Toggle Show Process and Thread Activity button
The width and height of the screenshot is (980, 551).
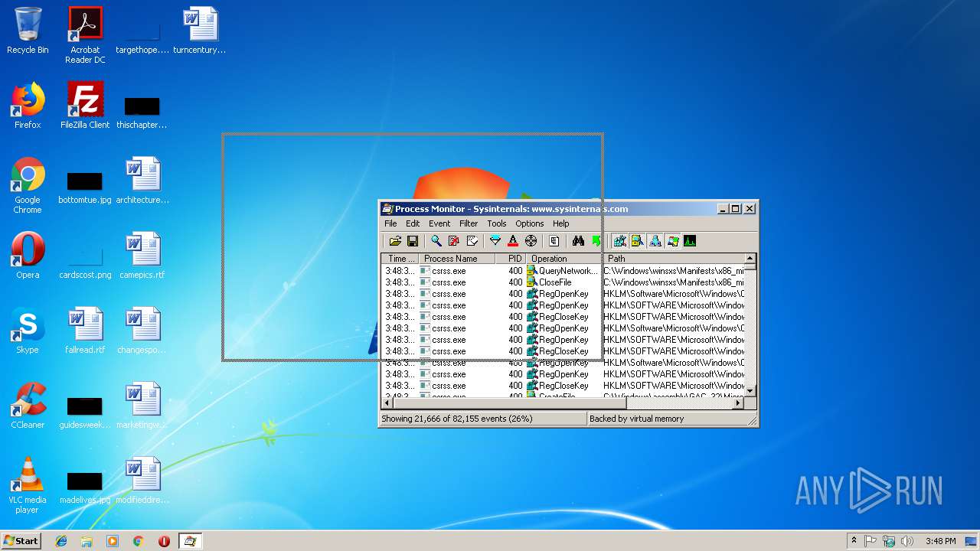pyautogui.click(x=672, y=241)
